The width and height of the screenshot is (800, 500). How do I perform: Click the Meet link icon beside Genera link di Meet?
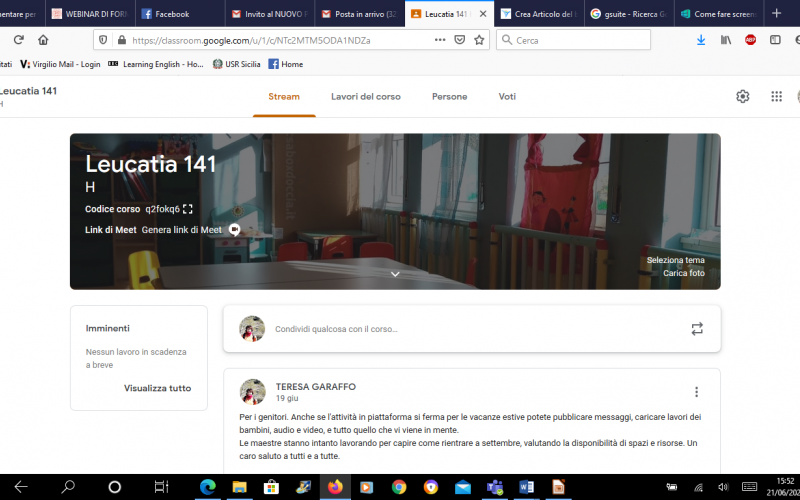[234, 230]
